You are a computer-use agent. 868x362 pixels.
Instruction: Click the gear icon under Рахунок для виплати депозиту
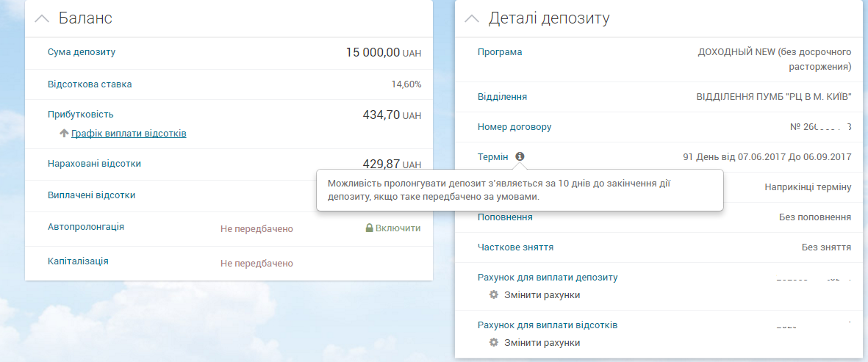(494, 294)
